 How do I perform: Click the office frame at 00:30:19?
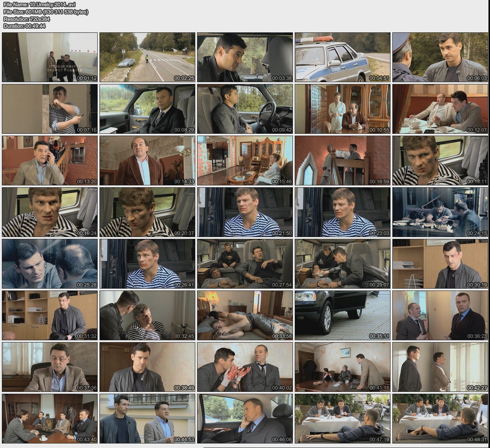pyautogui.click(x=440, y=264)
